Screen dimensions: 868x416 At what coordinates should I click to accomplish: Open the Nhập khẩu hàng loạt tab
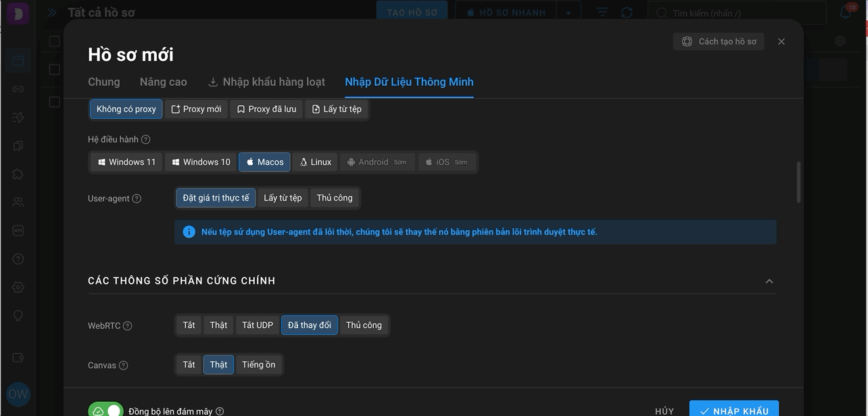[266, 82]
